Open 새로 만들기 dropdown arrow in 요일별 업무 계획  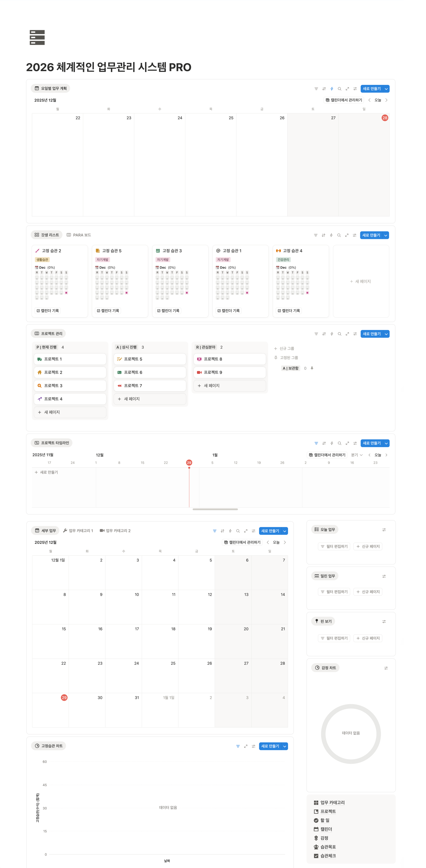[386, 89]
